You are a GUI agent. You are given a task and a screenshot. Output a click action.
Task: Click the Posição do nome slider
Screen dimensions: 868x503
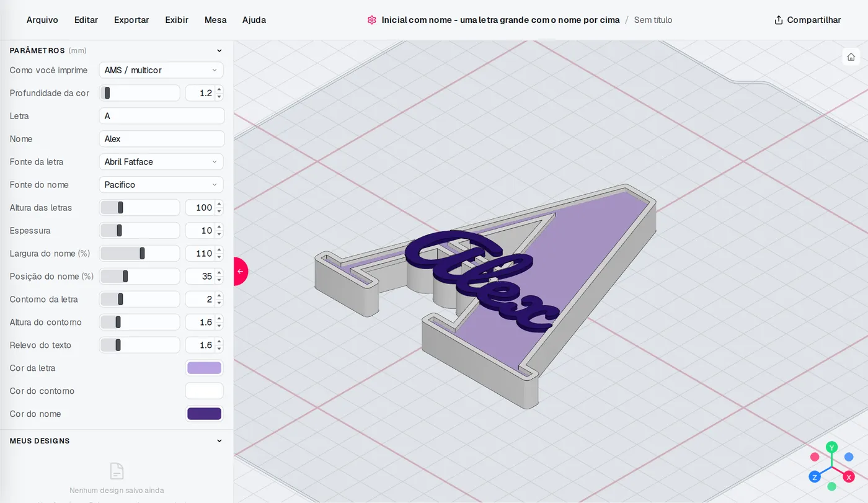[x=139, y=277]
